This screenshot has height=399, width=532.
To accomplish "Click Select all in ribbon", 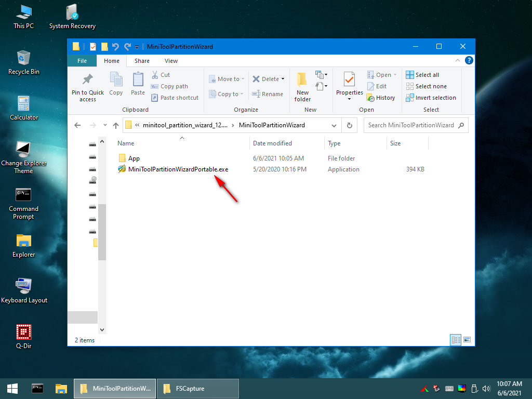I will (422, 75).
